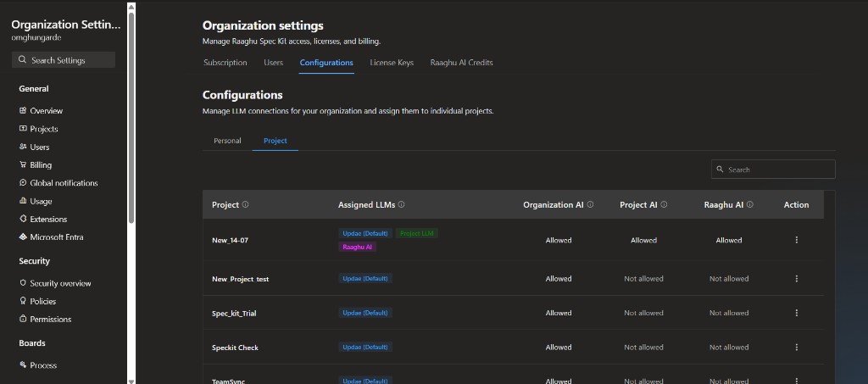The height and width of the screenshot is (384, 868).
Task: Open Projects in the sidebar
Action: [44, 129]
